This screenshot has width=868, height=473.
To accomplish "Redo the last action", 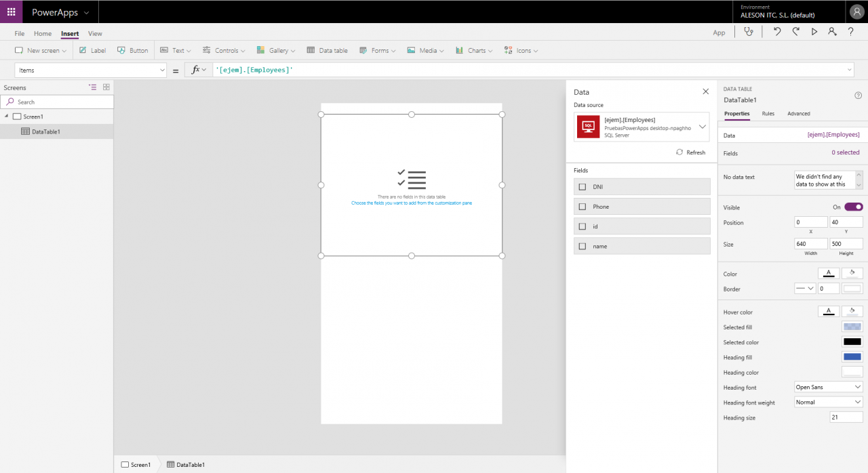I will click(x=795, y=32).
